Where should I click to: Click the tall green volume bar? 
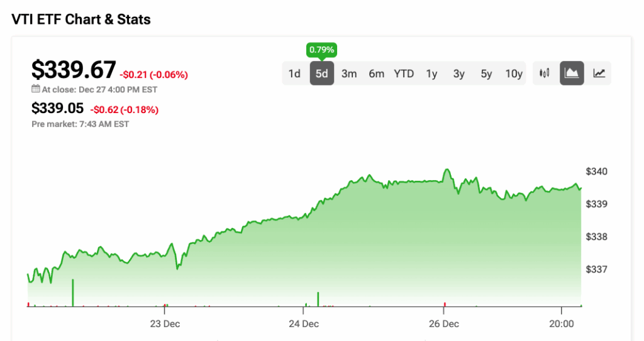pos(73,293)
